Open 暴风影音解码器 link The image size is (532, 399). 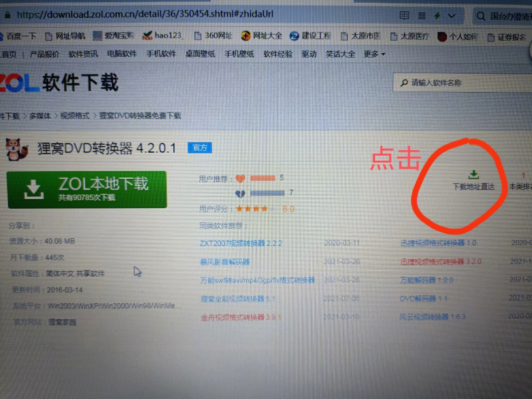tap(225, 262)
